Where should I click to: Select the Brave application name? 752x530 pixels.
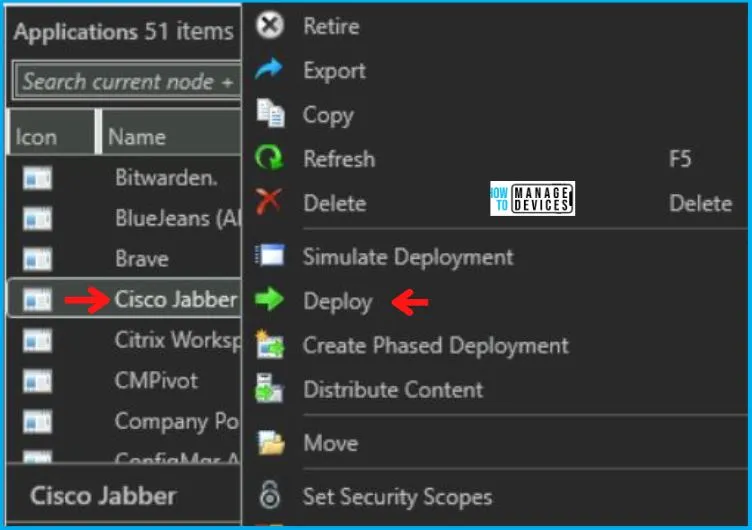[142, 259]
